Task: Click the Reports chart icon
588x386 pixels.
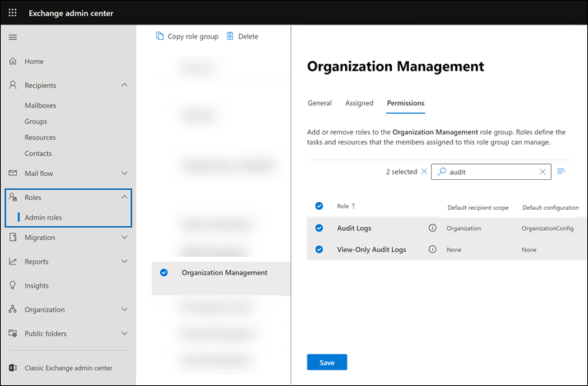Action: [x=13, y=261]
